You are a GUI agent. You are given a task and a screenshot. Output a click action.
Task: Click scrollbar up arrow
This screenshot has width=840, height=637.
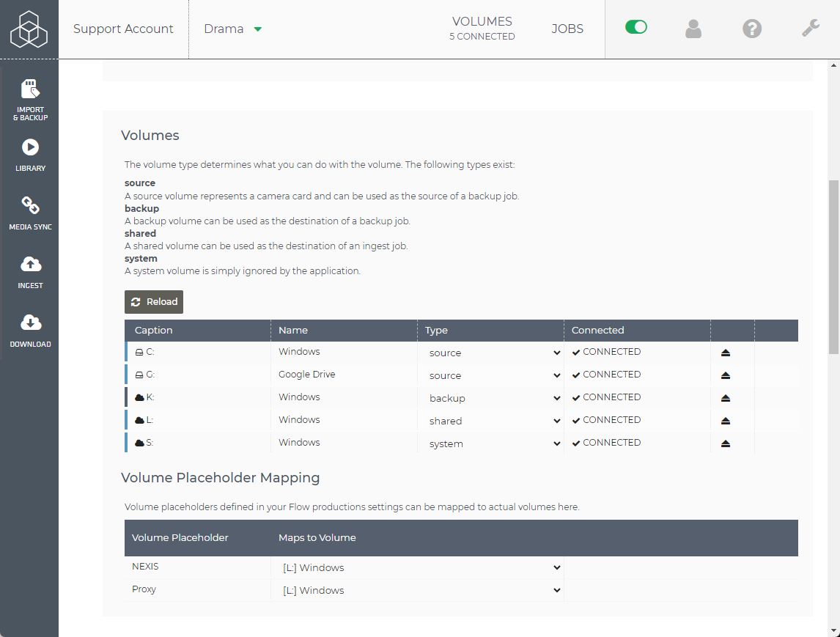click(833, 65)
